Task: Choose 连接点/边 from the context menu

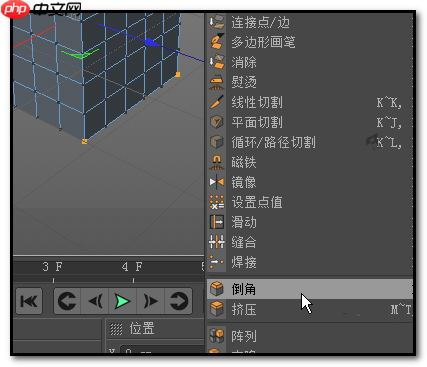Action: click(x=310, y=22)
